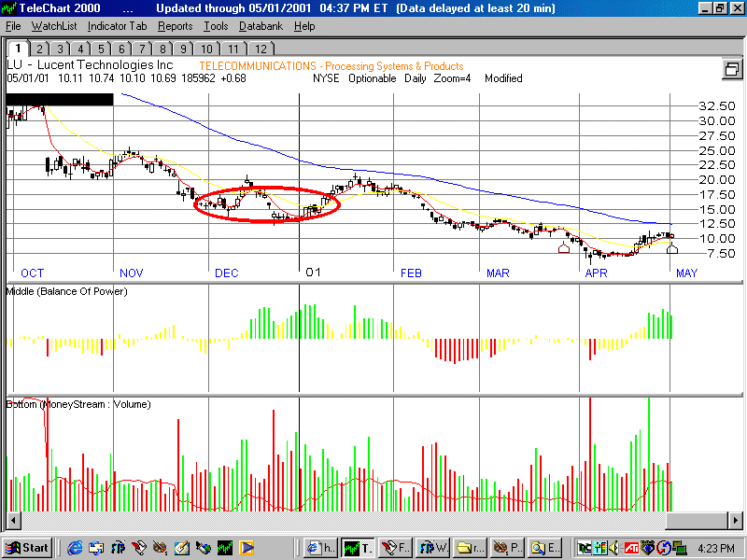This screenshot has height=560, width=747.
Task: Switch to chart tab 6
Action: point(121,49)
